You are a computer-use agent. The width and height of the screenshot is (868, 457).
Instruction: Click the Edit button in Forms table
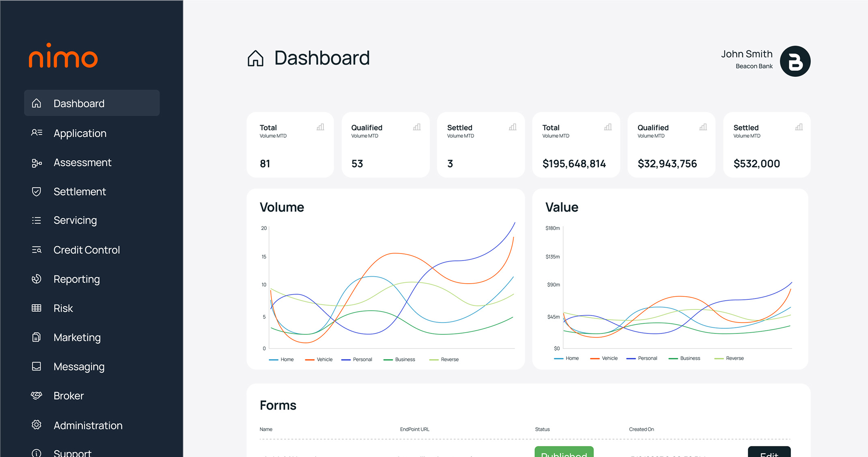pyautogui.click(x=769, y=453)
